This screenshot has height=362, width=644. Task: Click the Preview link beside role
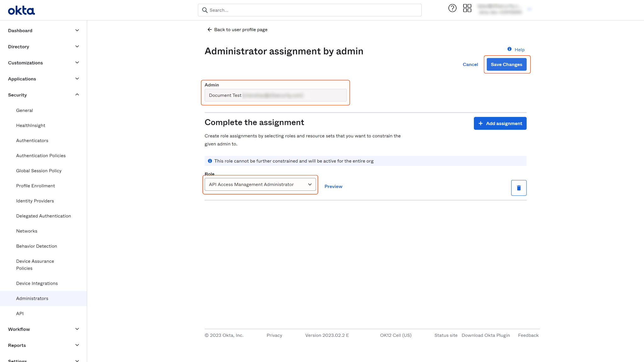(333, 186)
